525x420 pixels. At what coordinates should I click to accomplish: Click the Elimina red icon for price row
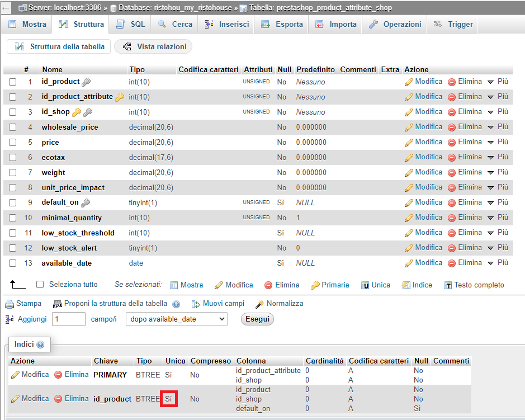coord(452,143)
